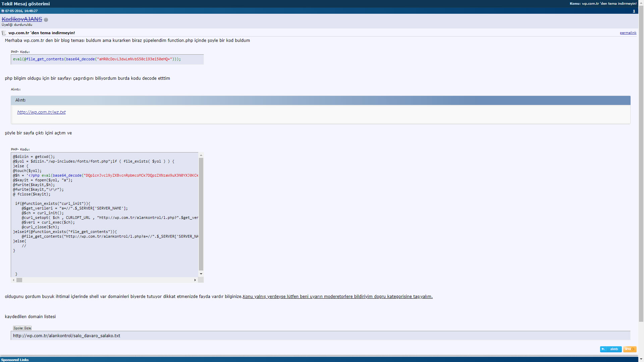This screenshot has height=362, width=644.
Task: Click the 'Alıntı' quote header bar
Action: [320, 100]
